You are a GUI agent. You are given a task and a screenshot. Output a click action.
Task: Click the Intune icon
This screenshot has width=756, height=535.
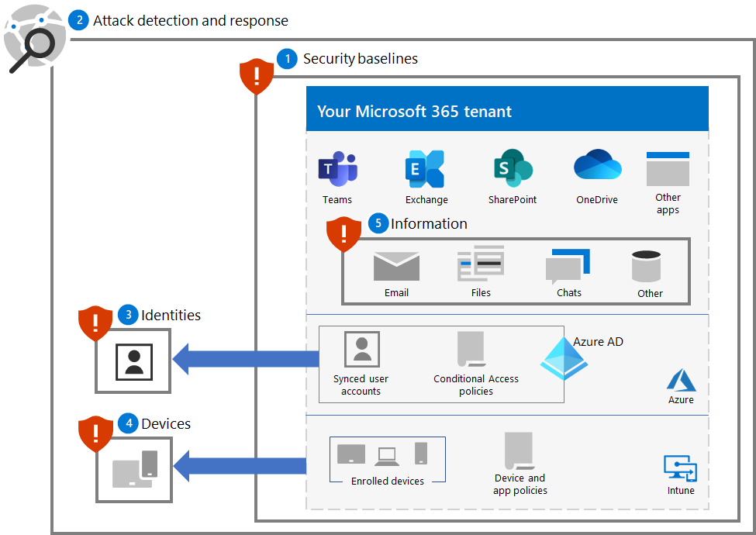(680, 468)
